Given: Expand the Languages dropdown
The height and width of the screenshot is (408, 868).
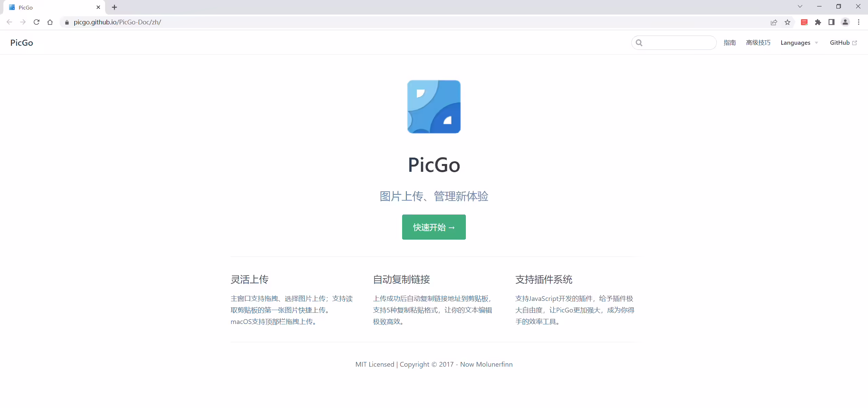Looking at the screenshot, I should click(x=799, y=43).
